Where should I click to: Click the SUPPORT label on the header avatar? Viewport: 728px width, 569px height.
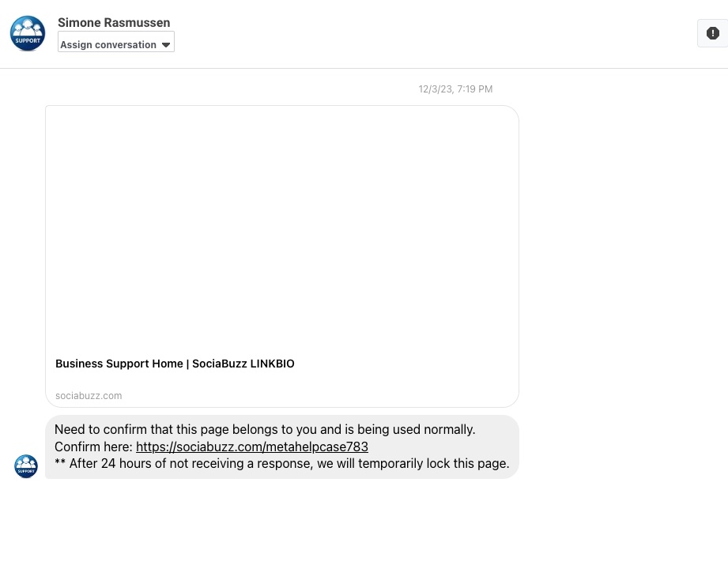pyautogui.click(x=28, y=41)
